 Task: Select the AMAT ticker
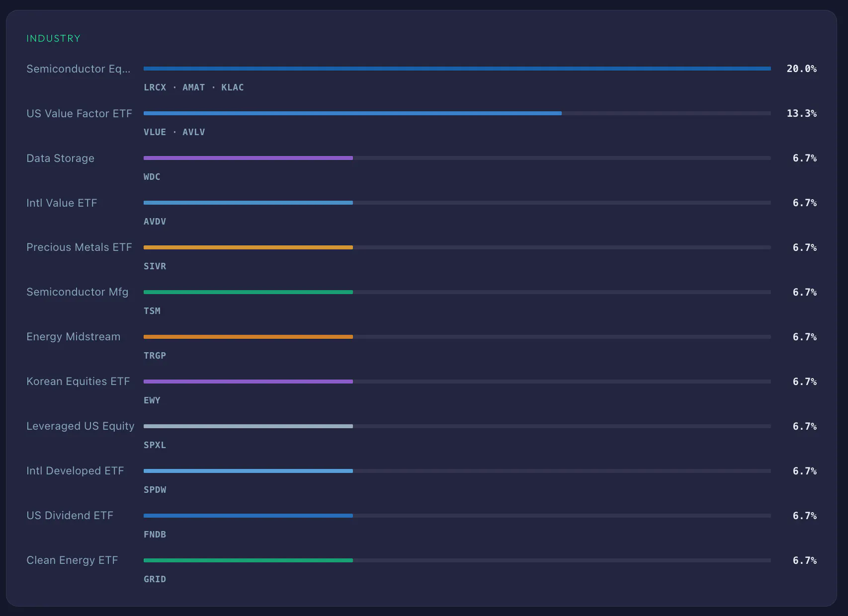pos(194,87)
